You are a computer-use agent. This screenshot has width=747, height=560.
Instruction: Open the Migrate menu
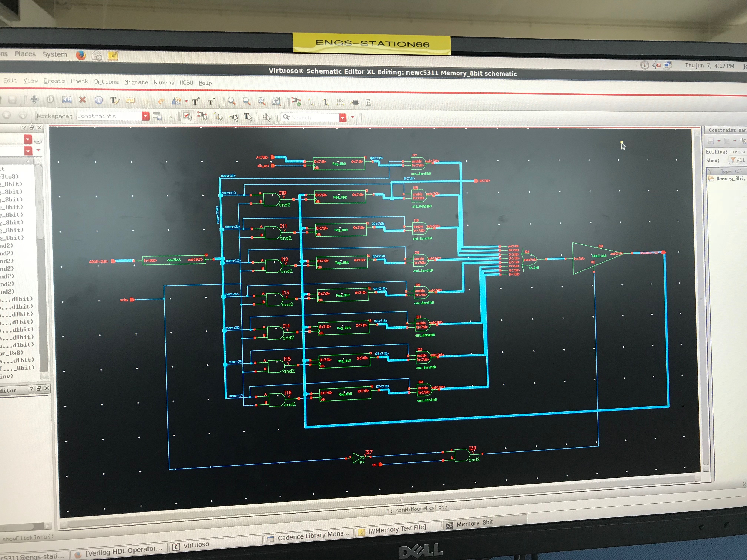pyautogui.click(x=136, y=82)
